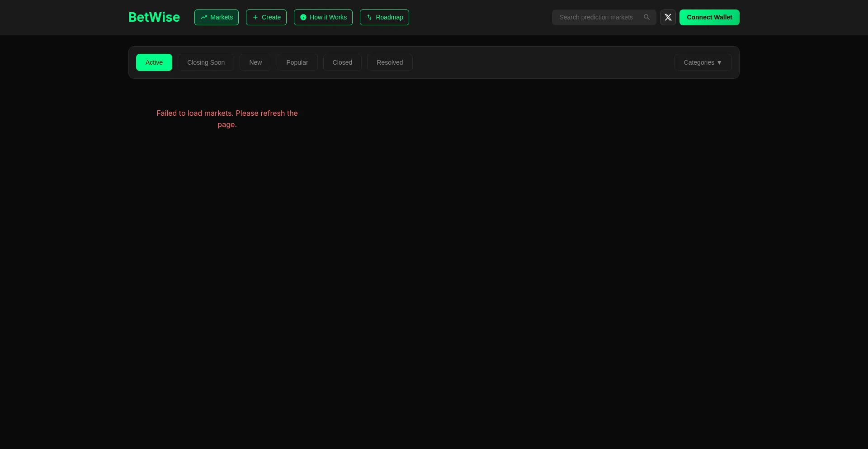
Task: Filter markets by Popular
Action: 297,62
